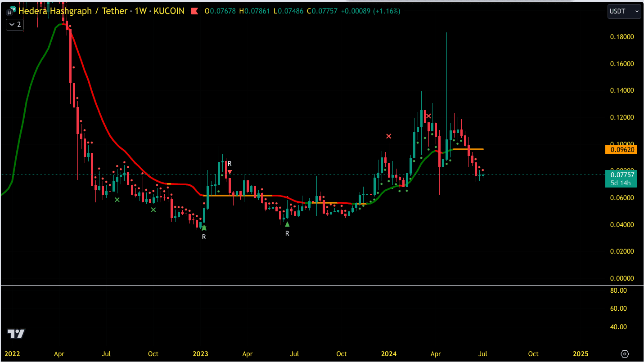Click the current price label 0.07757
The width and height of the screenshot is (644, 362).
coord(621,174)
